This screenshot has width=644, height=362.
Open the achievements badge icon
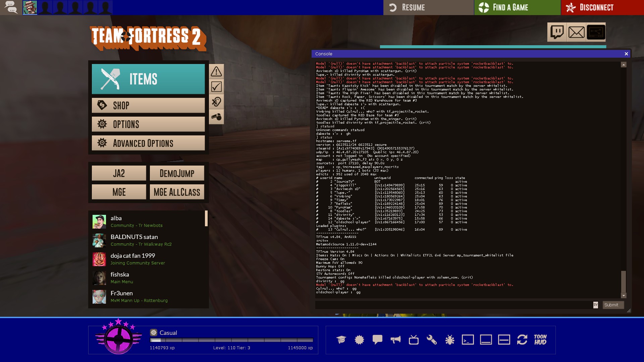click(359, 340)
